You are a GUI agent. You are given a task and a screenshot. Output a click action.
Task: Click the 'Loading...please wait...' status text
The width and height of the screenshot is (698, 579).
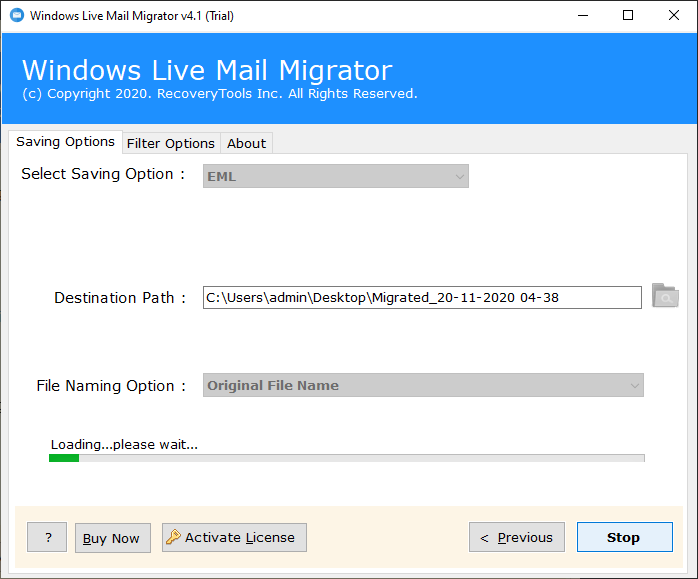click(124, 444)
